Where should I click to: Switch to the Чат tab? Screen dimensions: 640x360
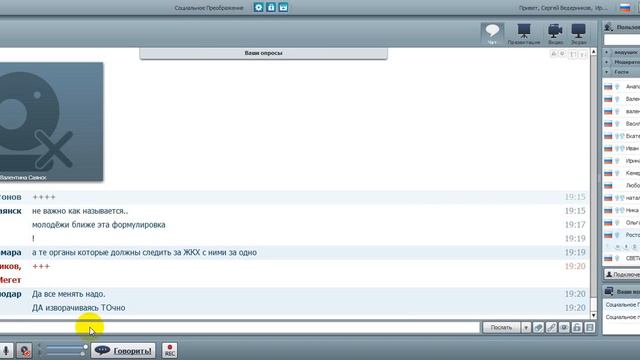(x=492, y=33)
